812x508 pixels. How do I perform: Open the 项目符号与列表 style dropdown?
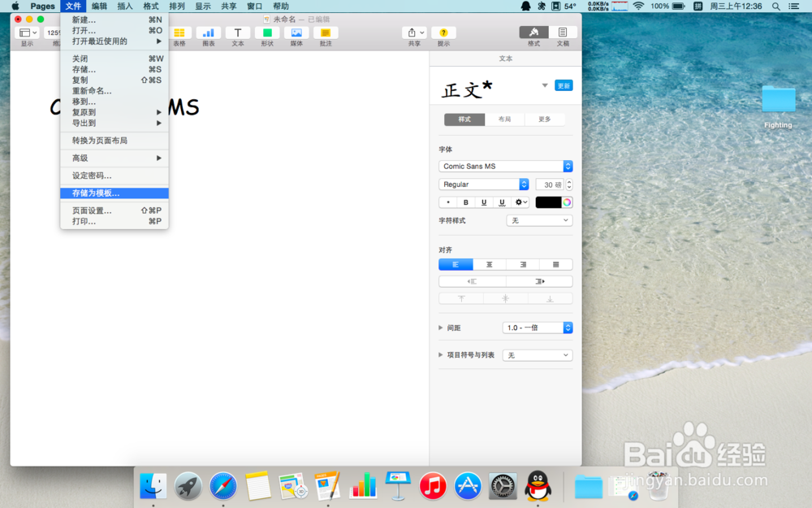(538, 355)
